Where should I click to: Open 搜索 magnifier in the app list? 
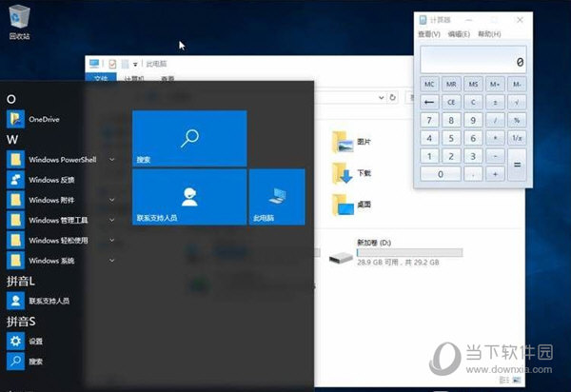click(15, 361)
